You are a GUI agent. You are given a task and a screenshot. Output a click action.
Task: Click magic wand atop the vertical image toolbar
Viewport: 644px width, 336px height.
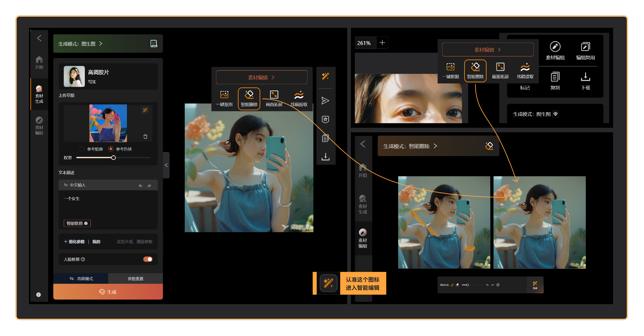click(x=325, y=76)
